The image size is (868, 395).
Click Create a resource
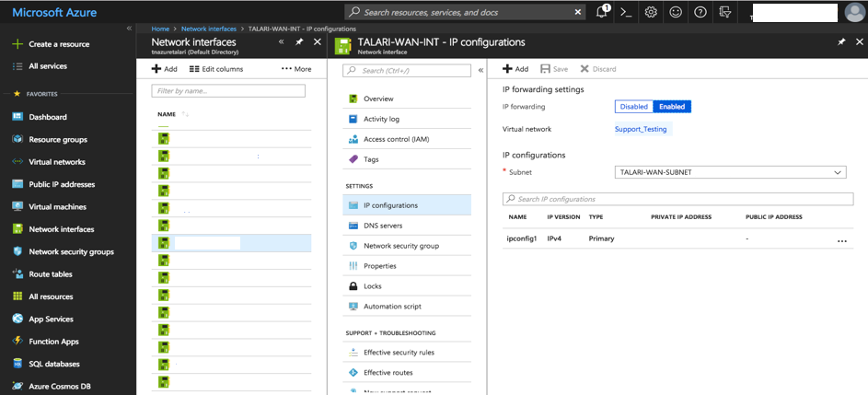tap(59, 44)
